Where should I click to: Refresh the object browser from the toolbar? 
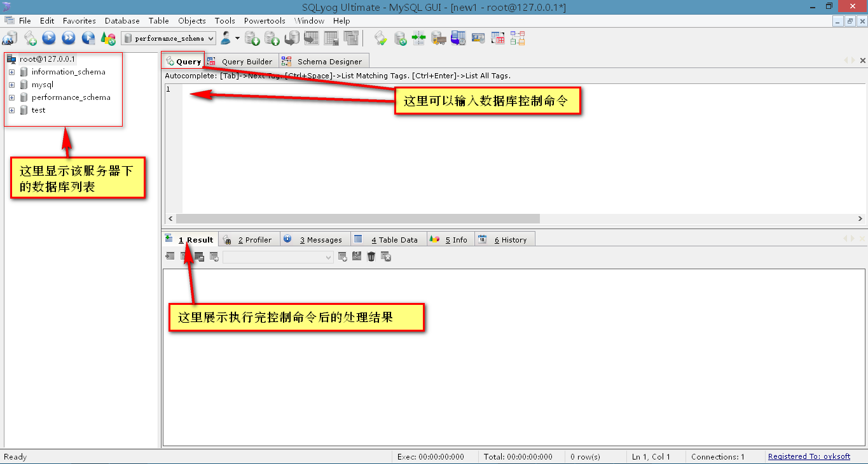pos(108,38)
